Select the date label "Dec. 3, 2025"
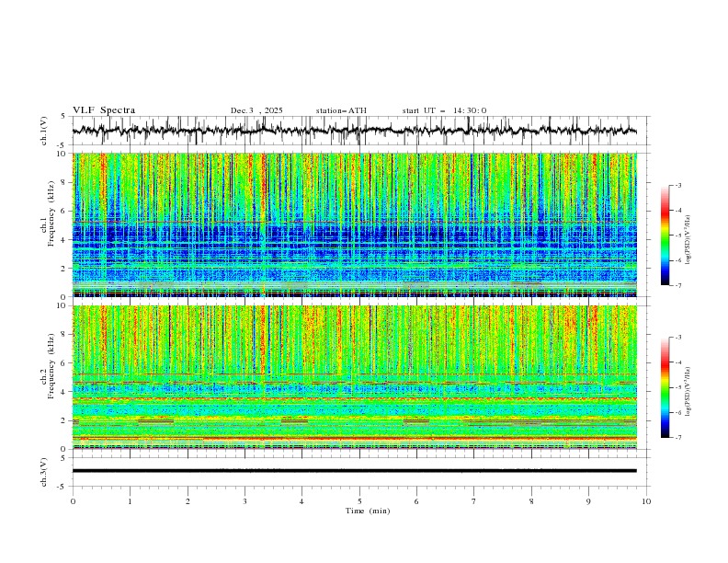 pyautogui.click(x=256, y=110)
